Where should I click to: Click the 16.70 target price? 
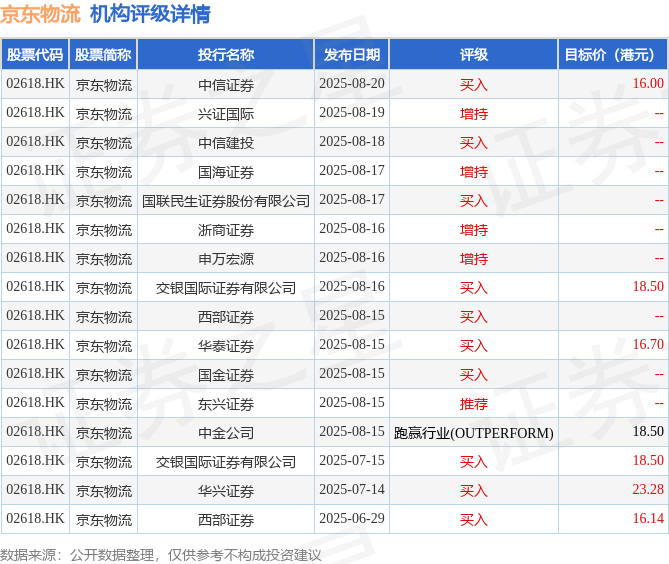tap(648, 344)
